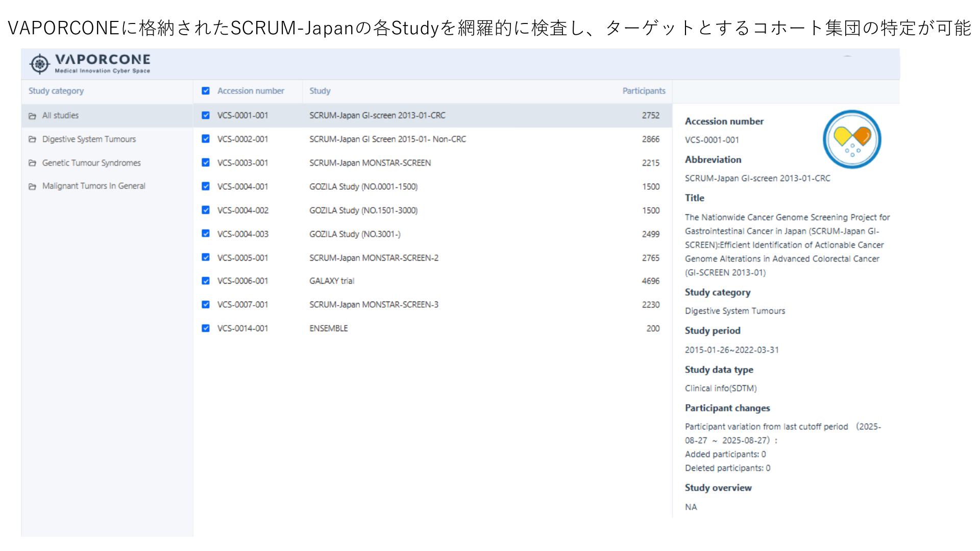Toggle the select-all checkbox in Accession number header
The height and width of the screenshot is (551, 980).
pos(206,91)
